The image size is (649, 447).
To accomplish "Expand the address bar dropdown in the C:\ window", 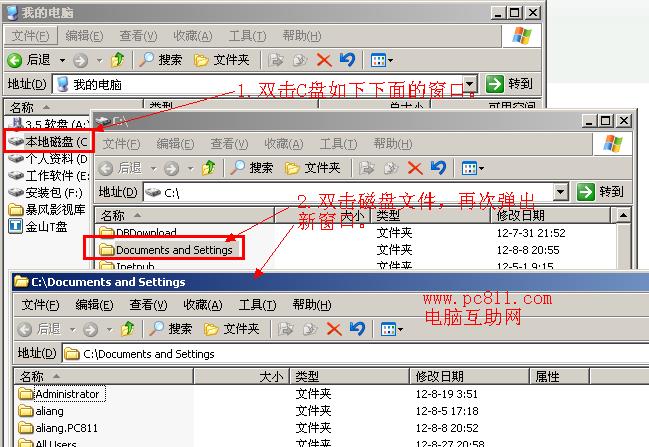I will click(560, 192).
